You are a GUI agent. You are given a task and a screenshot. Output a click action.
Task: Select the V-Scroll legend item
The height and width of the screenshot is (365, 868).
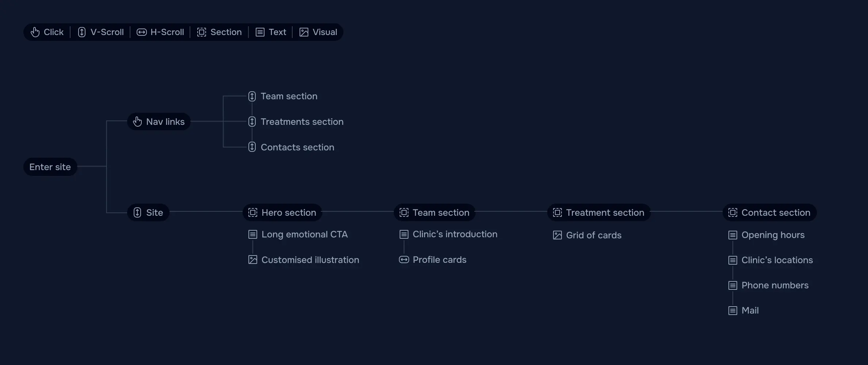click(101, 32)
